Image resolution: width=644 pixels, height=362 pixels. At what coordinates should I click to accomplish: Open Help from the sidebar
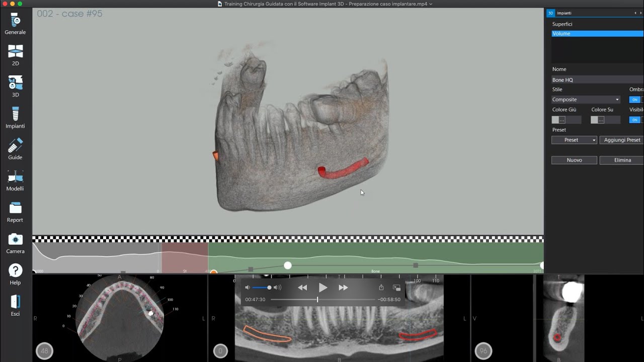pyautogui.click(x=15, y=275)
